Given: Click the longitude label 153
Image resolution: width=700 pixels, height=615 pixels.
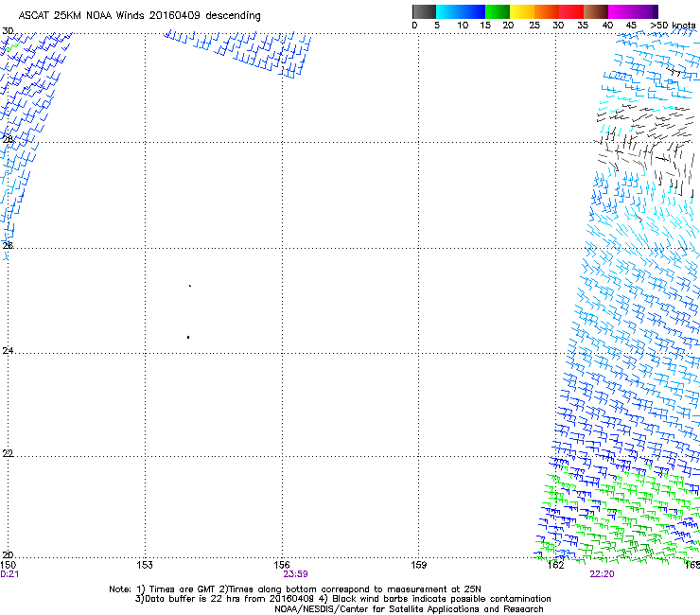Looking at the screenshot, I should (x=145, y=565).
